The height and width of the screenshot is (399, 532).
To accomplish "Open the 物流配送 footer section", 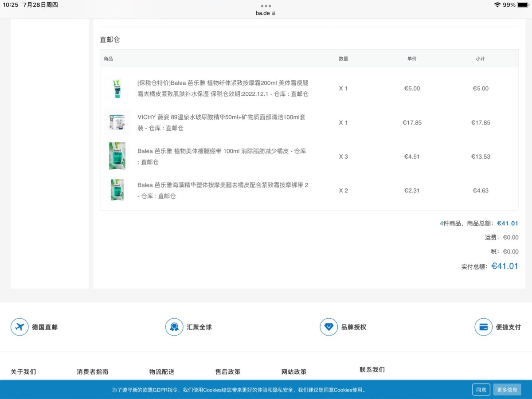I will pos(162,372).
